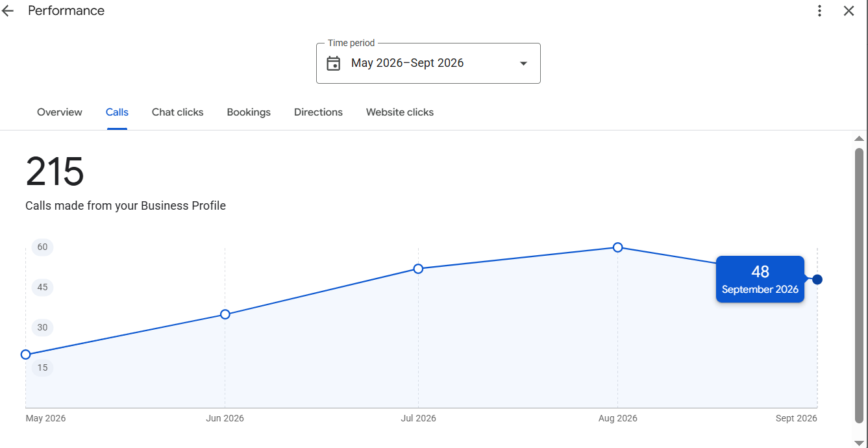Open the three-dot more options menu
The width and height of the screenshot is (868, 448).
click(820, 10)
